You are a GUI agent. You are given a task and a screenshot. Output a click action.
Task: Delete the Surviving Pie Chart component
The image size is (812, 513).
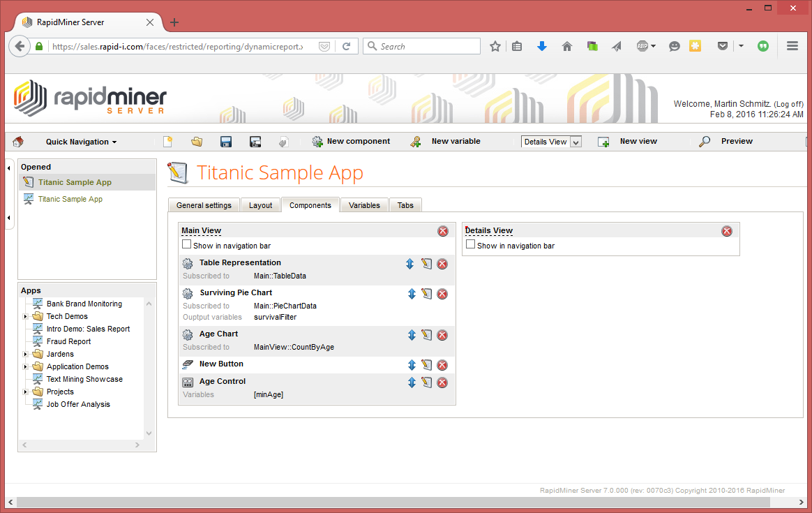coord(442,294)
